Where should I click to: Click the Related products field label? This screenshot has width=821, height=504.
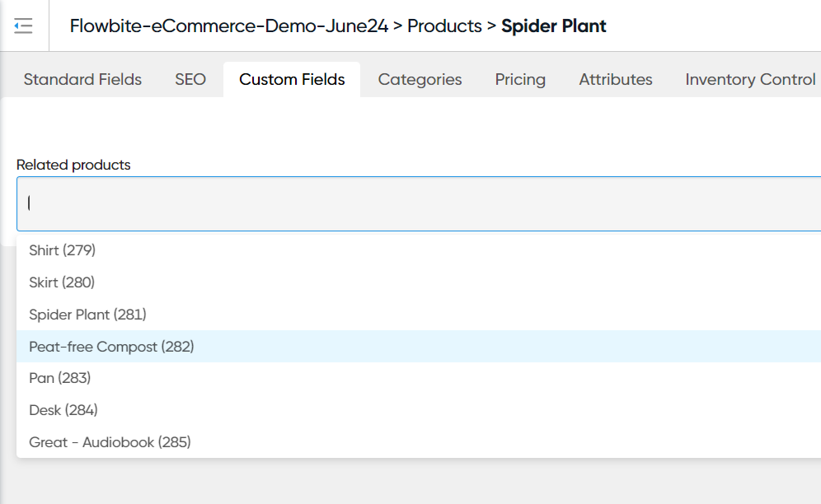point(73,165)
